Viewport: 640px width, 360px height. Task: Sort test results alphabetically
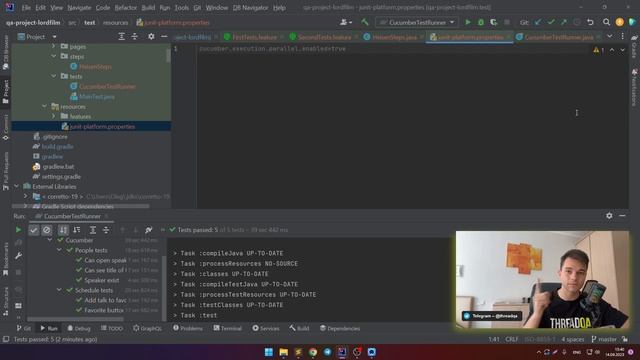pyautogui.click(x=63, y=230)
